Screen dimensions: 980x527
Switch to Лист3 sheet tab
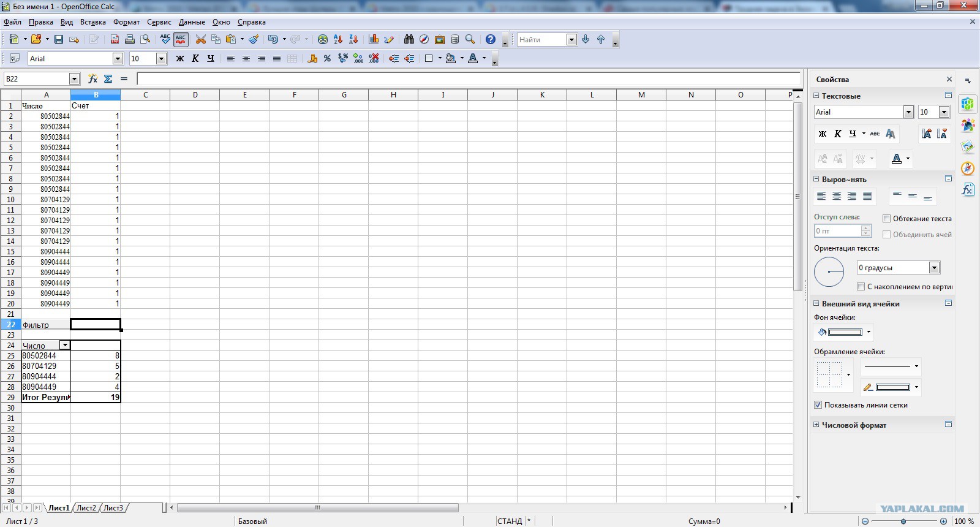pos(113,508)
